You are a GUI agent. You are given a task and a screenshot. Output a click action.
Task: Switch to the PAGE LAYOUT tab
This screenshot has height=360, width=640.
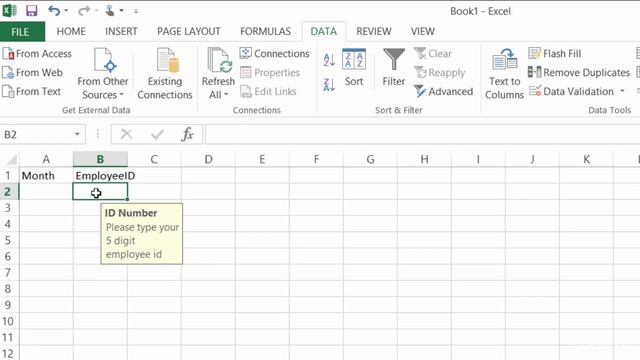[x=189, y=31]
